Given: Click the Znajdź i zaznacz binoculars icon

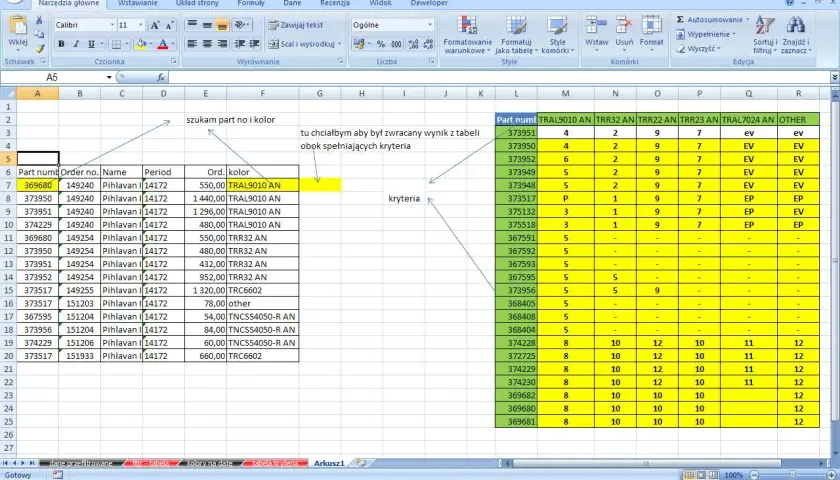Looking at the screenshot, I should pos(796,26).
